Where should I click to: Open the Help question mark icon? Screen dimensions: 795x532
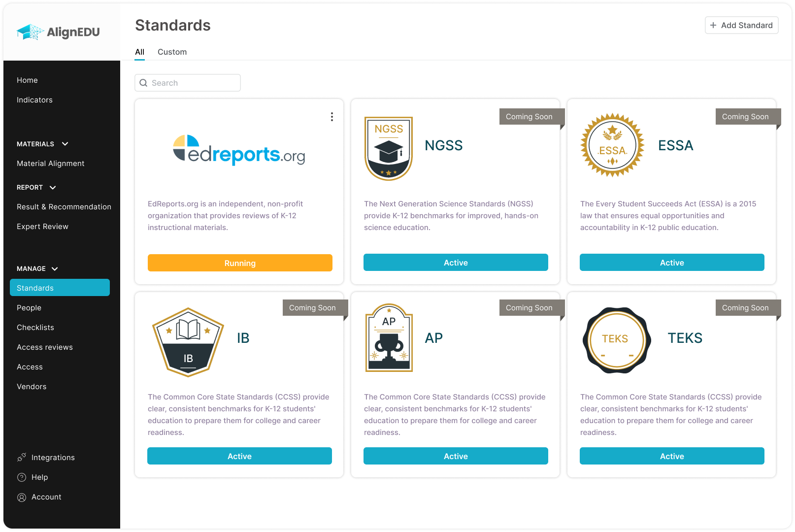click(x=22, y=477)
